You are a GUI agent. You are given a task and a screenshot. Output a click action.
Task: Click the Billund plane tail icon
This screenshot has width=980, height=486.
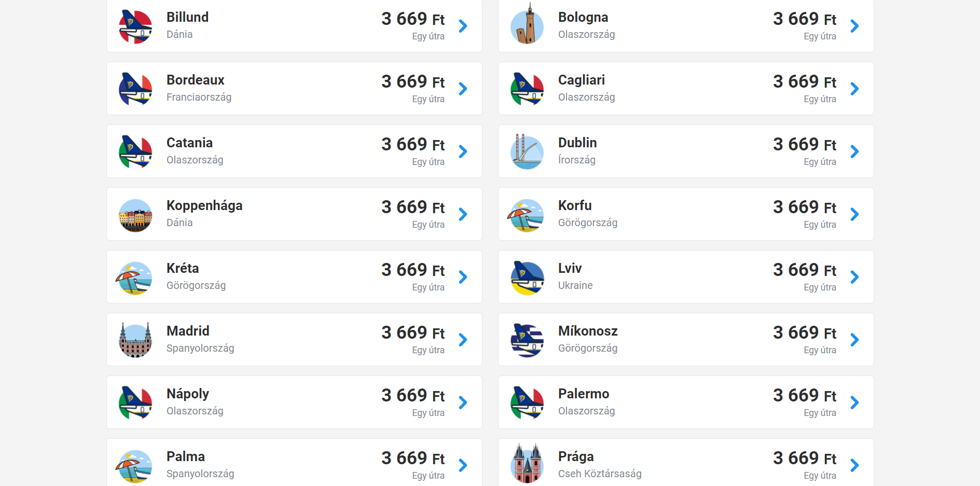135,26
